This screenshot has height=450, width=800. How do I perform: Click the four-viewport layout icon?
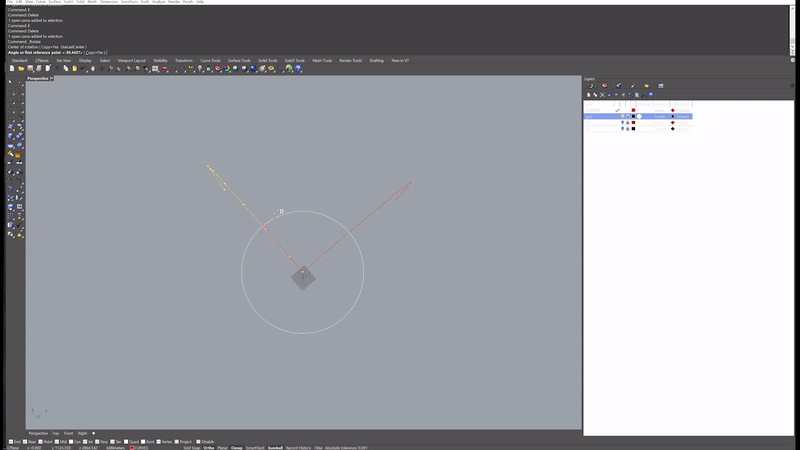click(x=155, y=68)
